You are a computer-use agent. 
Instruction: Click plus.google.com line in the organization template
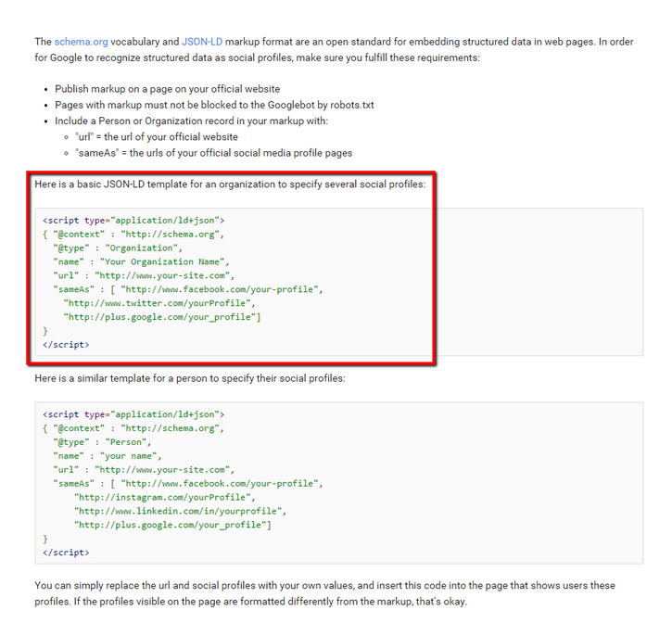(162, 317)
